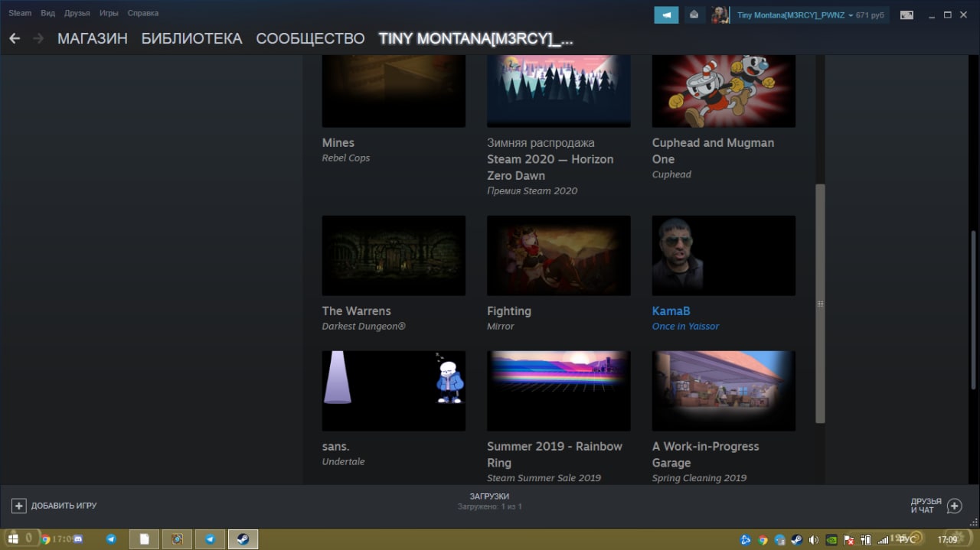980x550 pixels.
Task: Open the TINY MONTANA[M3RCY] profile tab
Action: pos(475,39)
